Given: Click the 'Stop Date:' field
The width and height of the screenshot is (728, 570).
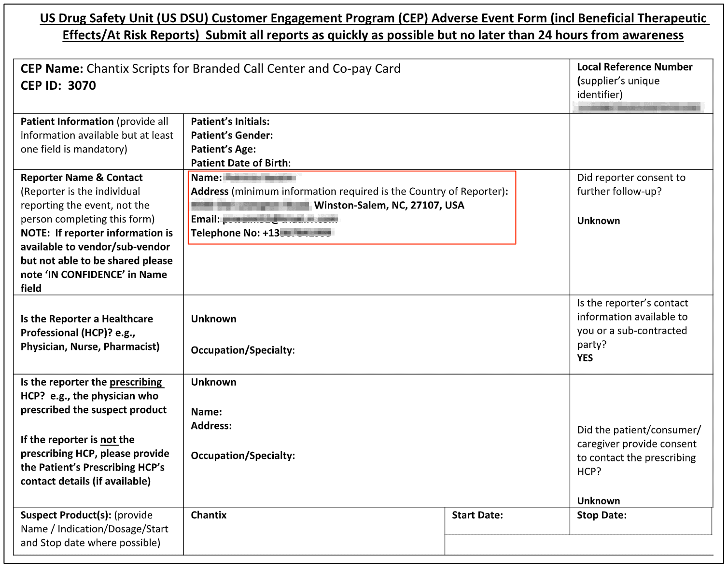Looking at the screenshot, I should 602,515.
